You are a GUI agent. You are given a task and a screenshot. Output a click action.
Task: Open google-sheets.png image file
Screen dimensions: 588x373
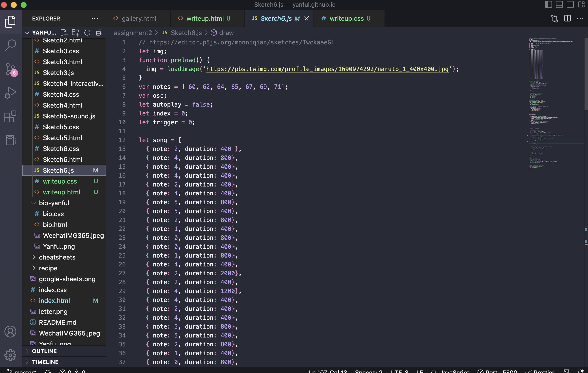point(64,279)
